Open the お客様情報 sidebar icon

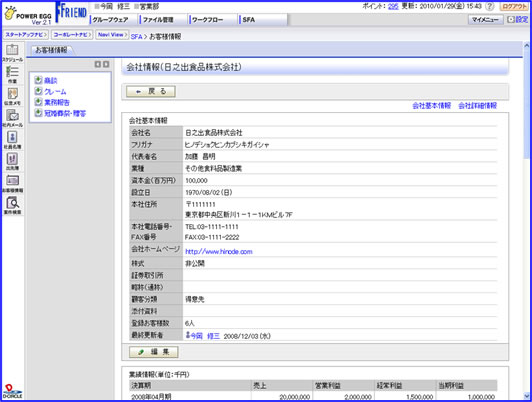tap(13, 184)
